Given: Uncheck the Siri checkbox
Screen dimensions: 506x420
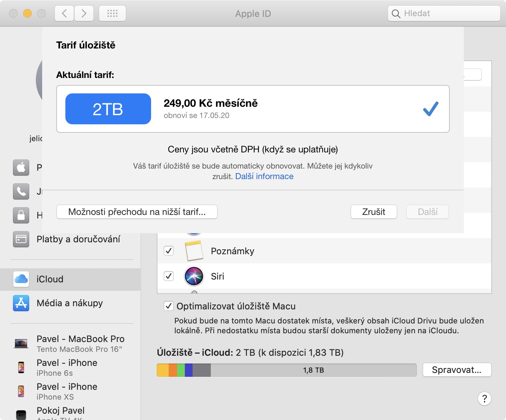Looking at the screenshot, I should (169, 276).
